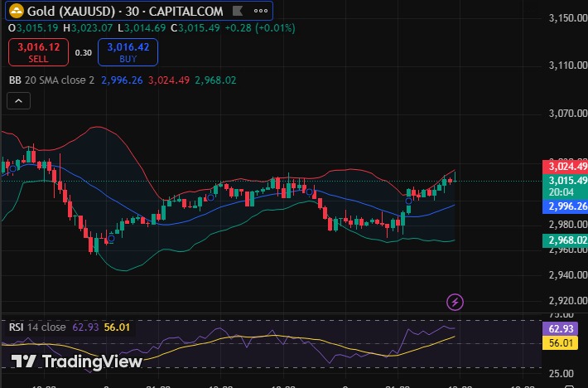Click the purple lightning bolt icon
This screenshot has height=388, width=588.
455,302
